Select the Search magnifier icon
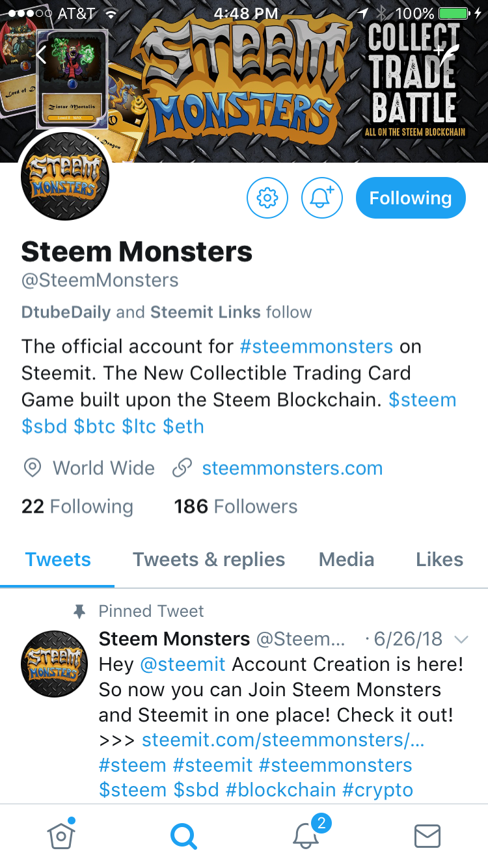 [183, 836]
